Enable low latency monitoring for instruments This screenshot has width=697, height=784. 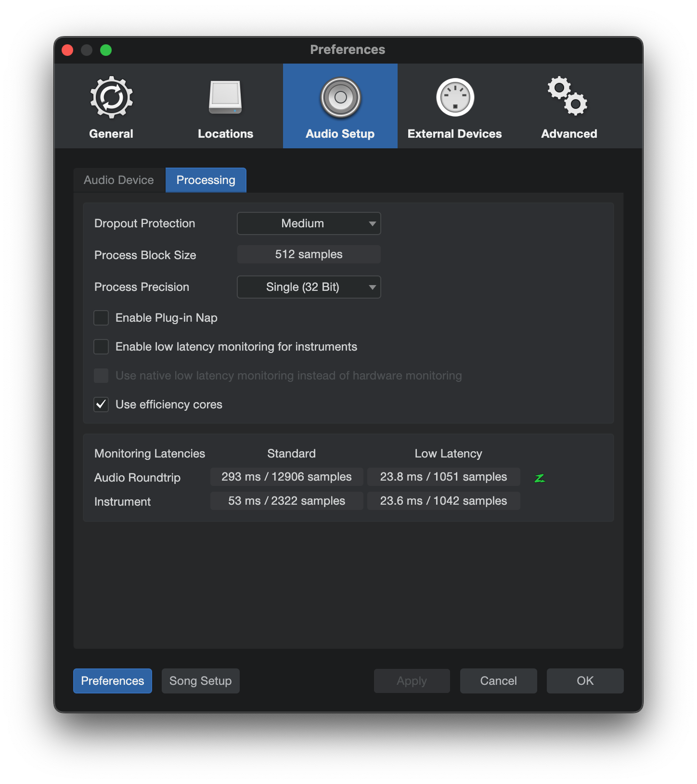[101, 347]
